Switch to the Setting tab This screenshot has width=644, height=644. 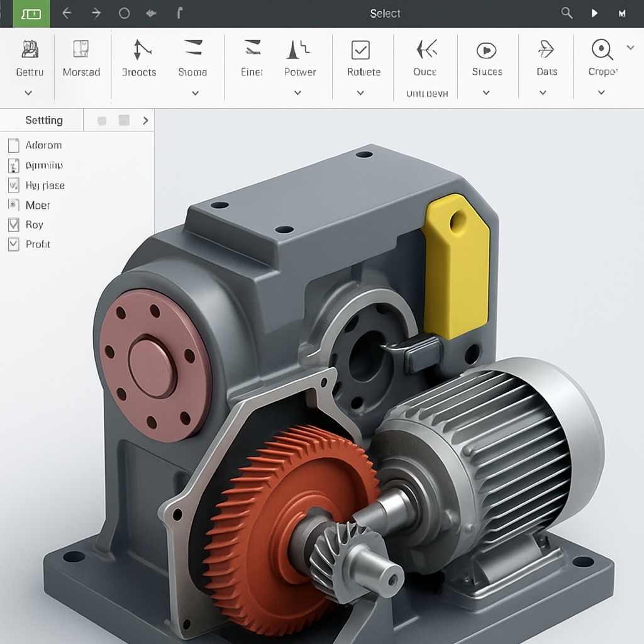43,120
